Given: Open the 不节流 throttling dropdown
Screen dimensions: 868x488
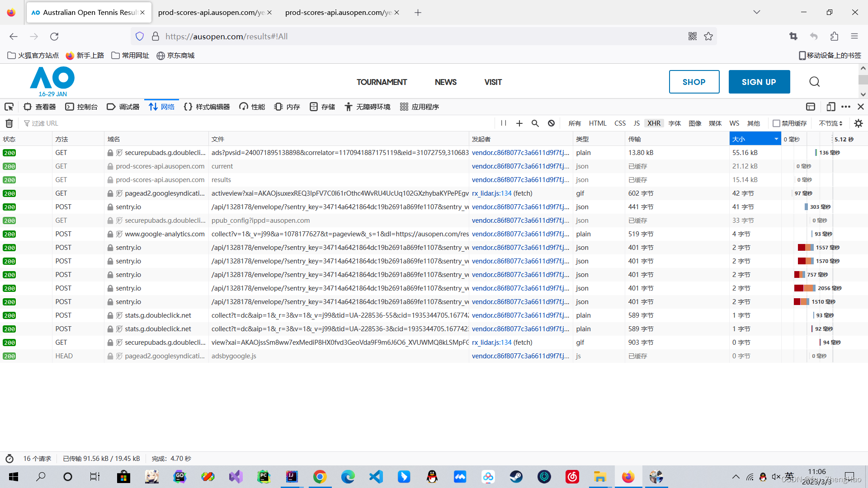Looking at the screenshot, I should tap(830, 123).
